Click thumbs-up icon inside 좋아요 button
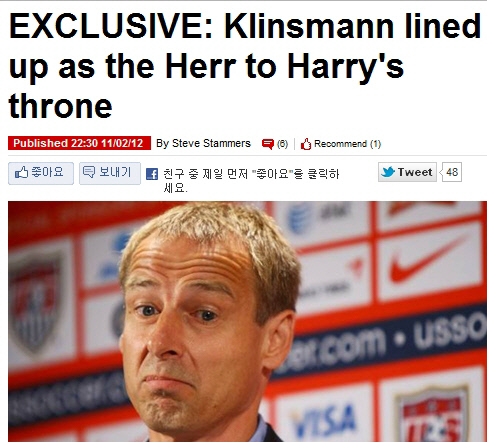The image size is (487, 442). click(21, 172)
